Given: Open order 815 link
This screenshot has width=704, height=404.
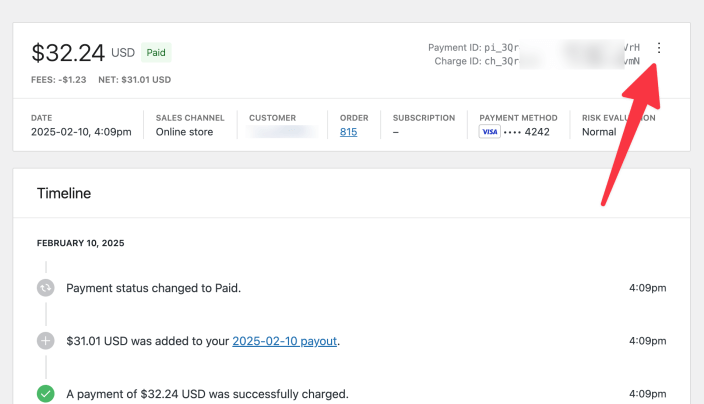Looking at the screenshot, I should tap(348, 132).
